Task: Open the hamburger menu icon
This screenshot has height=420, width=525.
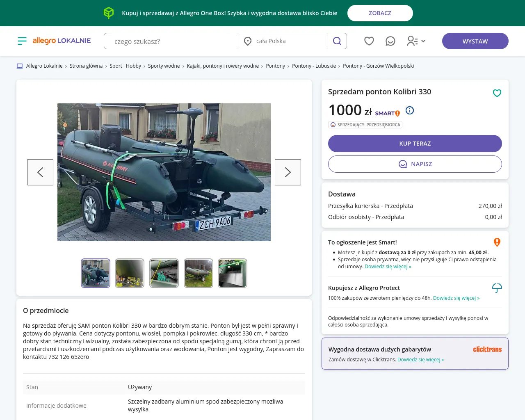Action: tap(22, 41)
